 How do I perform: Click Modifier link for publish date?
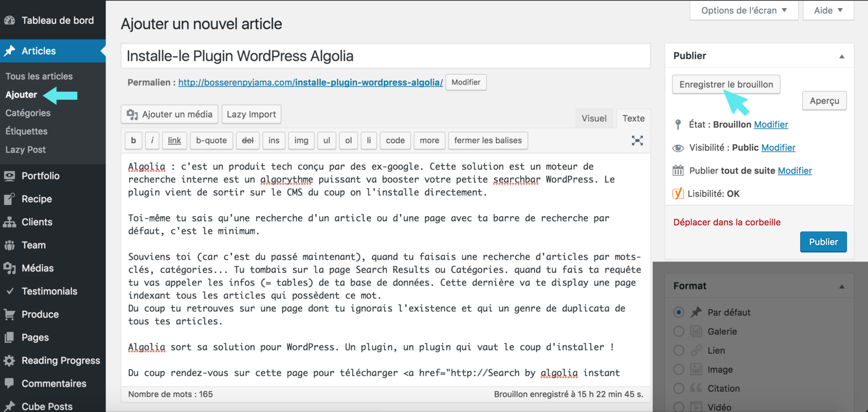click(795, 171)
